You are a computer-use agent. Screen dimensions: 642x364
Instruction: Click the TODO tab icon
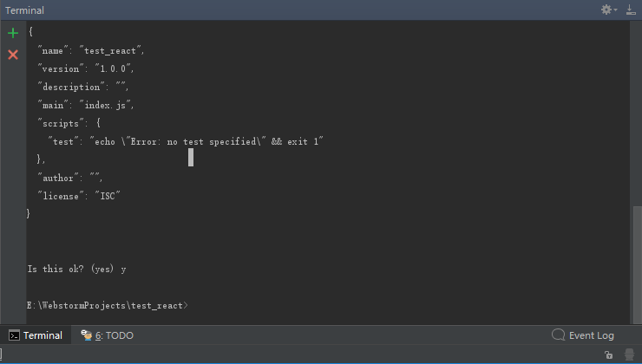click(x=87, y=335)
